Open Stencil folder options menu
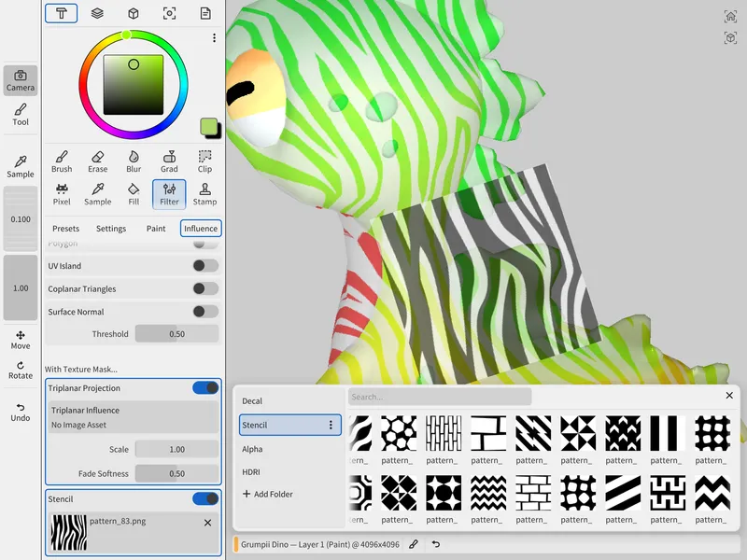 pyautogui.click(x=330, y=426)
